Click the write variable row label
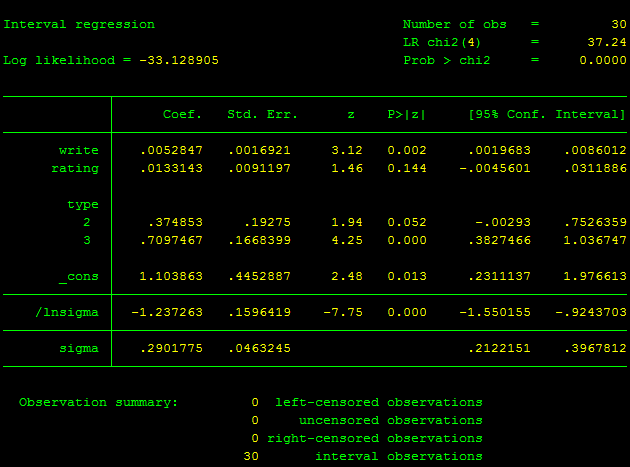 pyautogui.click(x=79, y=150)
